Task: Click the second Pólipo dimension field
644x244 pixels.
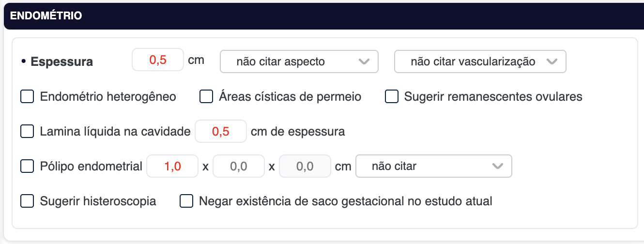Action: point(239,167)
